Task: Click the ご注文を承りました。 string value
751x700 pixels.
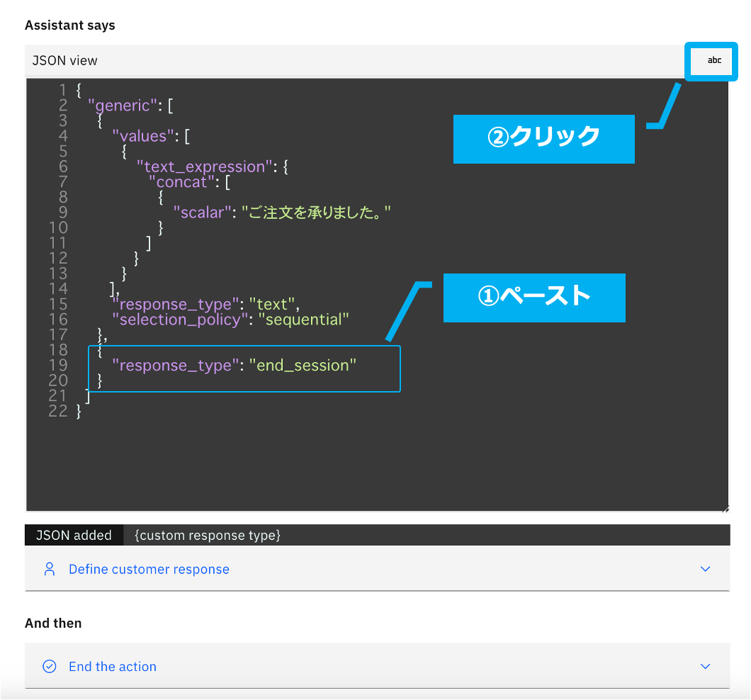Action: tap(316, 213)
